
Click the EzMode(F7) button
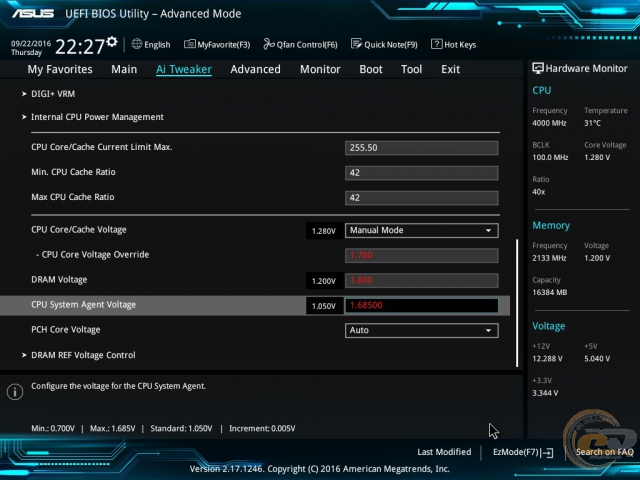pos(523,452)
